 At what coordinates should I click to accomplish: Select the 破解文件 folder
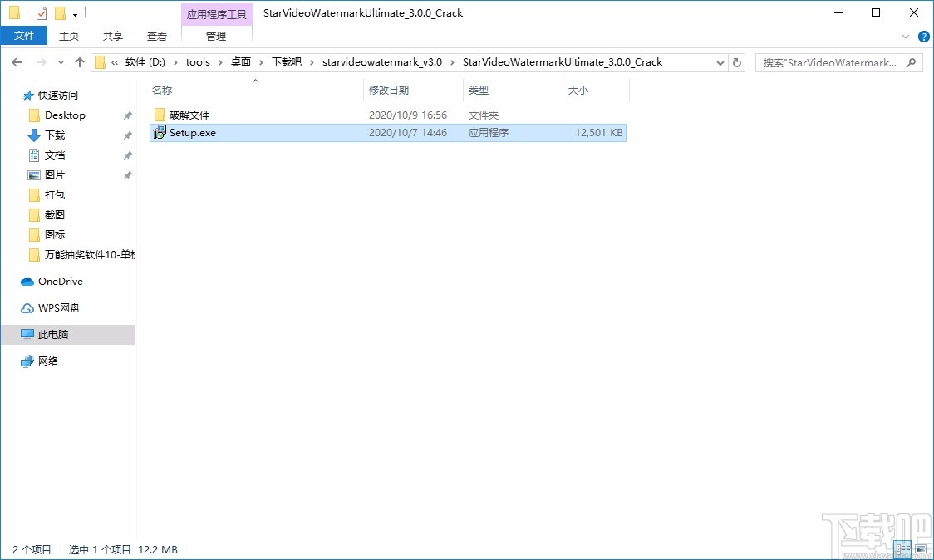click(x=189, y=115)
